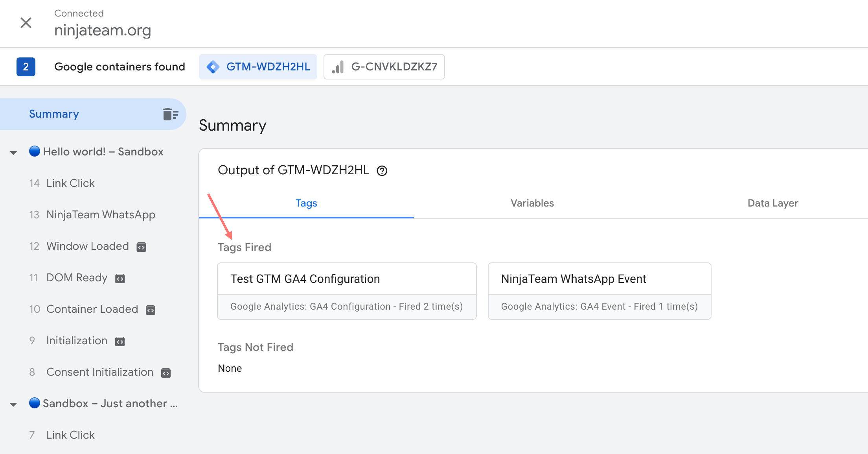
Task: Click the code icon beside Window Loaded
Action: [x=141, y=247]
